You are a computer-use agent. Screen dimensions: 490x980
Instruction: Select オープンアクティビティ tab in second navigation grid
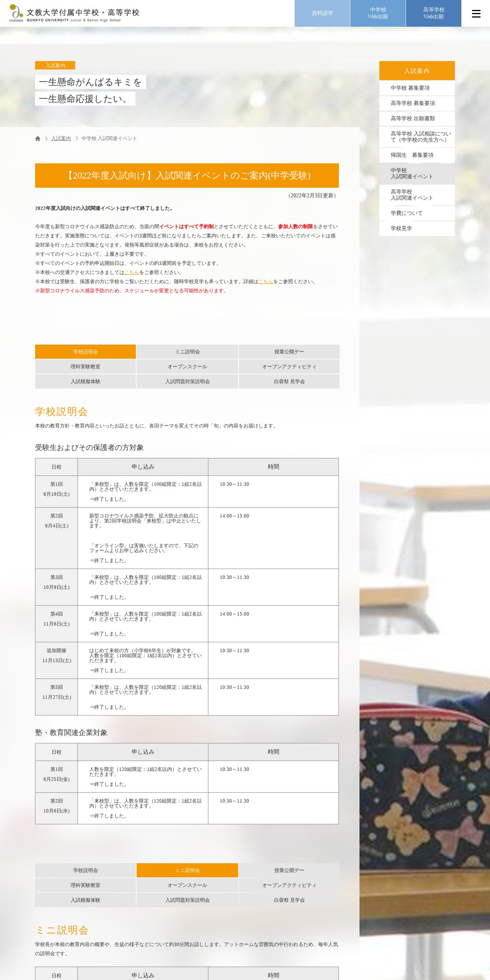point(289,885)
